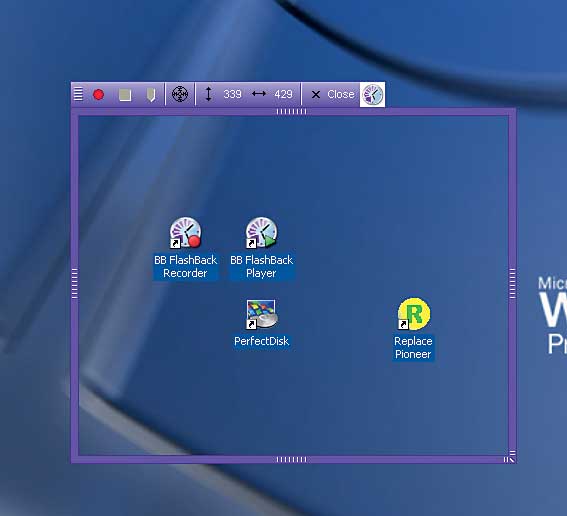The height and width of the screenshot is (516, 567).
Task: Close the recording region toolbar
Action: [x=333, y=94]
